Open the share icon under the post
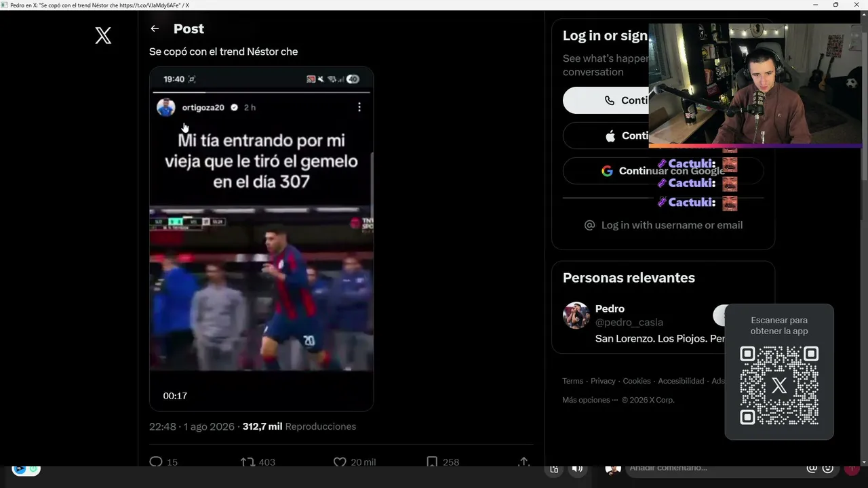868x488 pixels. 524,462
